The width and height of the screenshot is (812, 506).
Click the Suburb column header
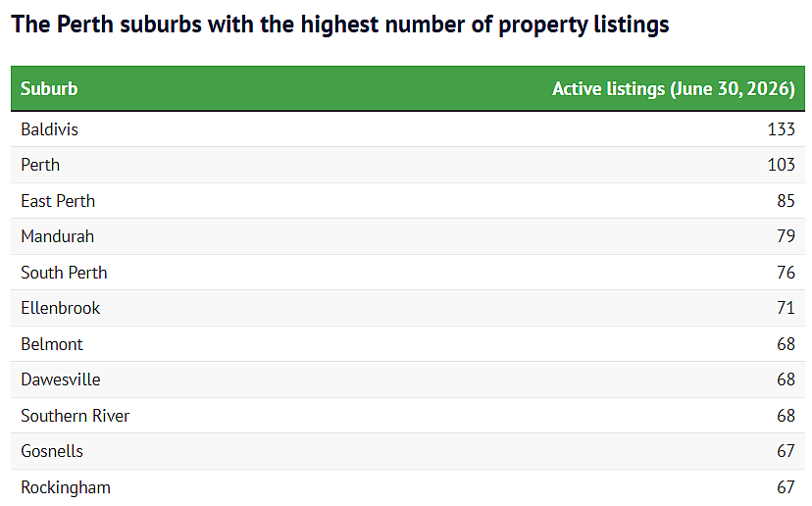(x=49, y=88)
